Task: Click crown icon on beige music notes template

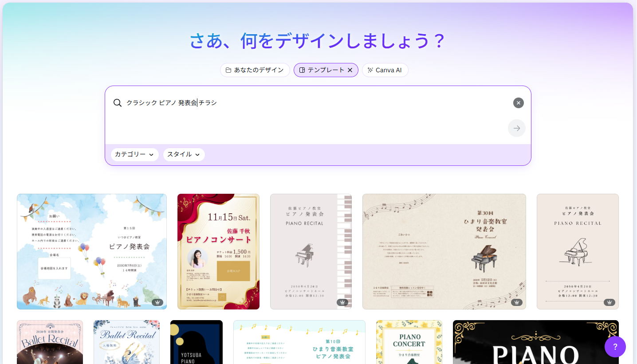Action: tap(516, 302)
